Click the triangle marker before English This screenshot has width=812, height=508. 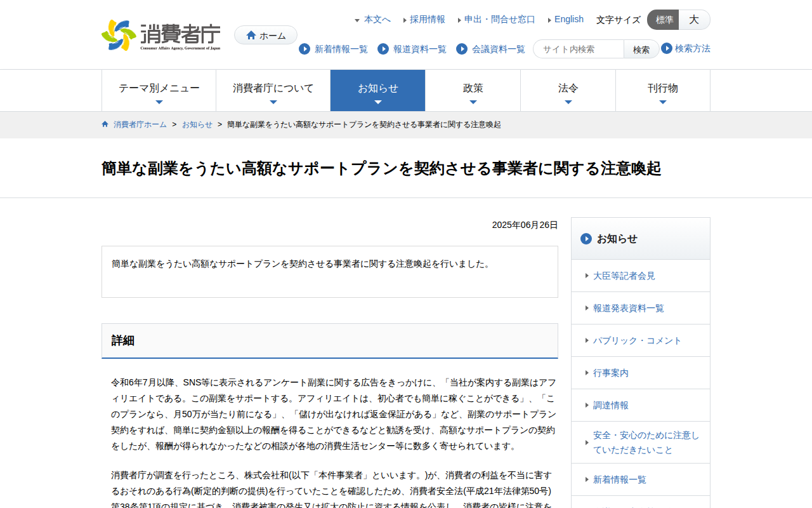click(549, 20)
